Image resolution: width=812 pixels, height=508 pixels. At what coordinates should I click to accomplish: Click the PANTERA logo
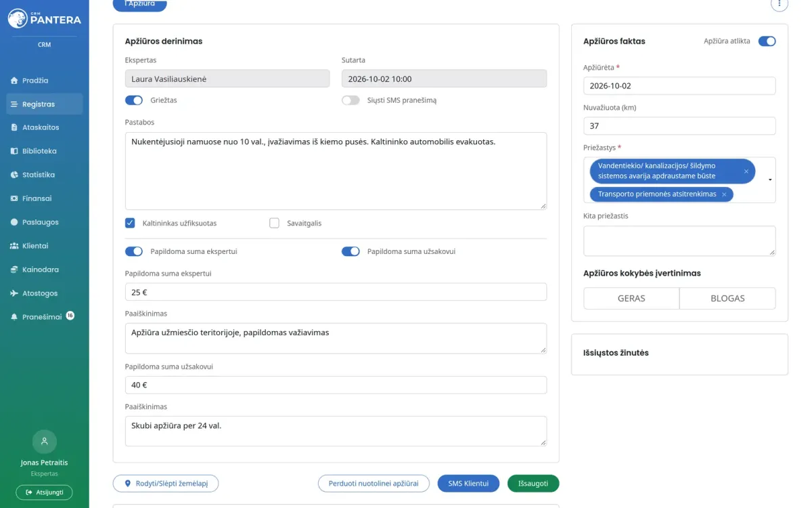coord(45,19)
